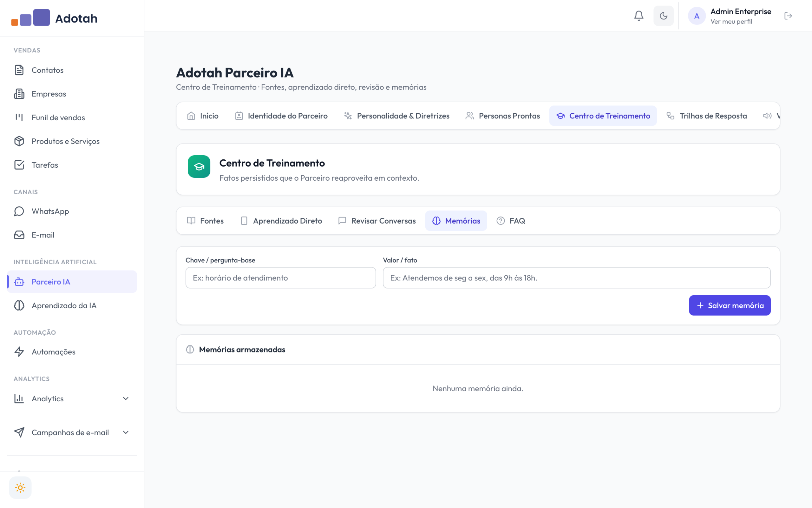The width and height of the screenshot is (812, 508).
Task: Click the Funil de vendas icon
Action: coord(19,117)
